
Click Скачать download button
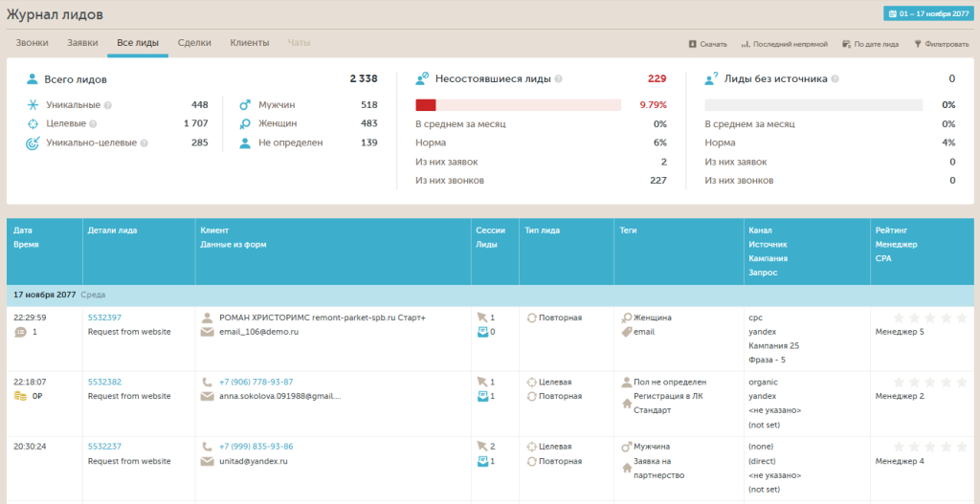pyautogui.click(x=707, y=44)
